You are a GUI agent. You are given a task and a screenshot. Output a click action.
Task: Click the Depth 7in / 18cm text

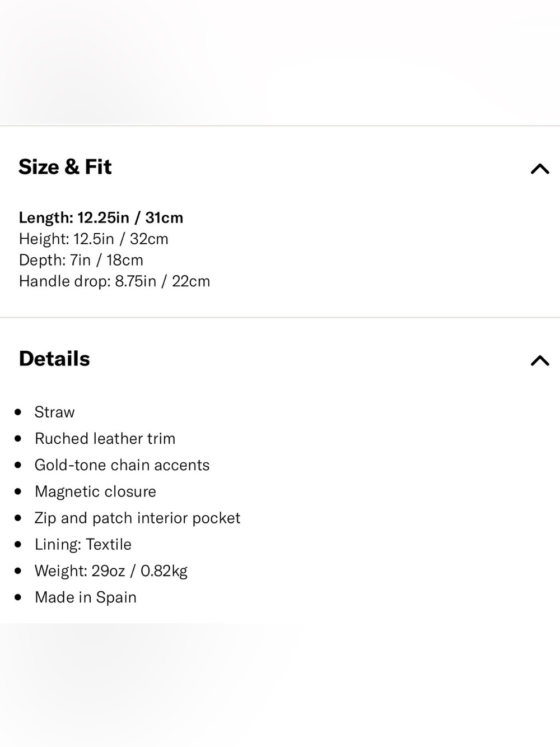click(81, 260)
